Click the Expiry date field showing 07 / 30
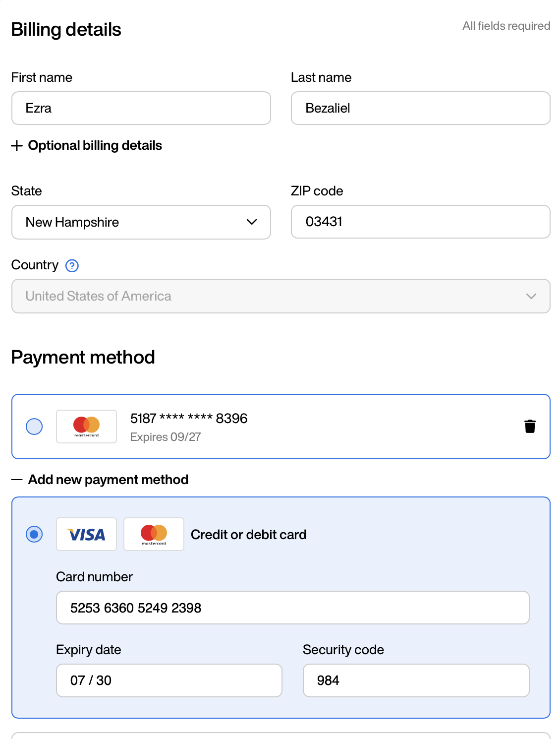 click(x=169, y=680)
